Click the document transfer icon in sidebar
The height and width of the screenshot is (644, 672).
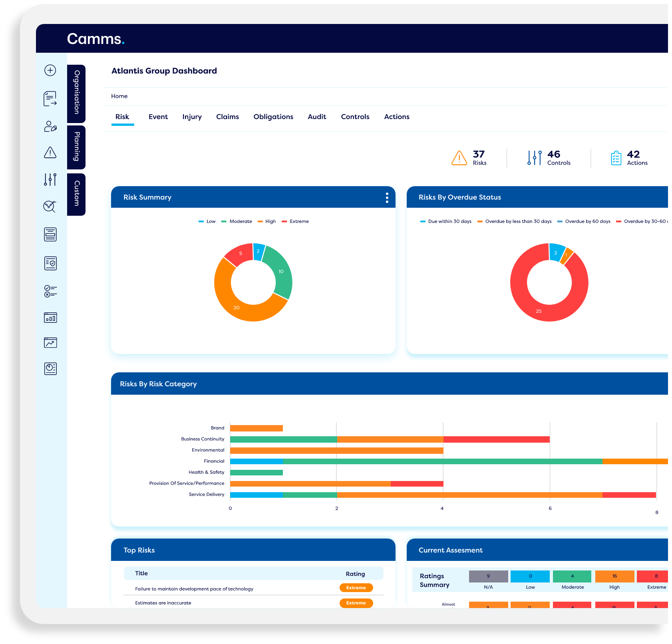[x=50, y=99]
